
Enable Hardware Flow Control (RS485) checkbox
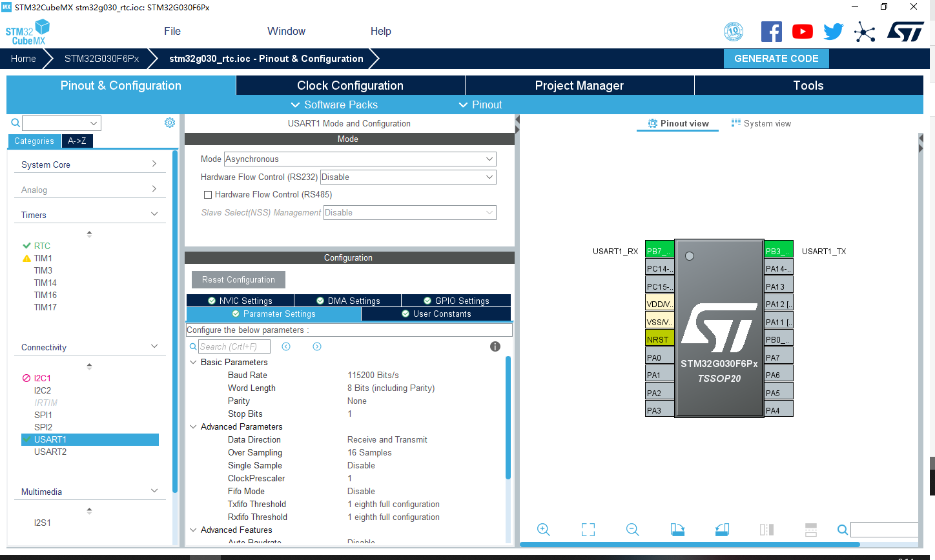tap(208, 195)
